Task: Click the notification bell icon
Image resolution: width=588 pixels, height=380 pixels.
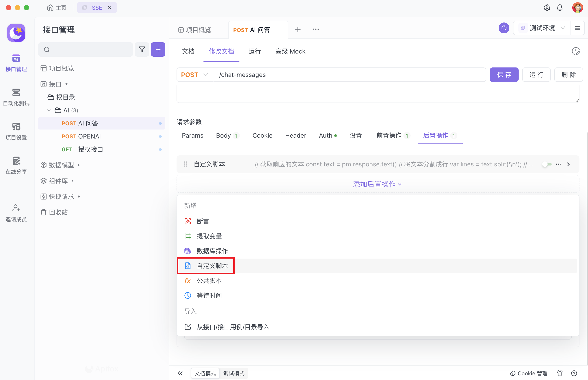Action: pyautogui.click(x=560, y=8)
